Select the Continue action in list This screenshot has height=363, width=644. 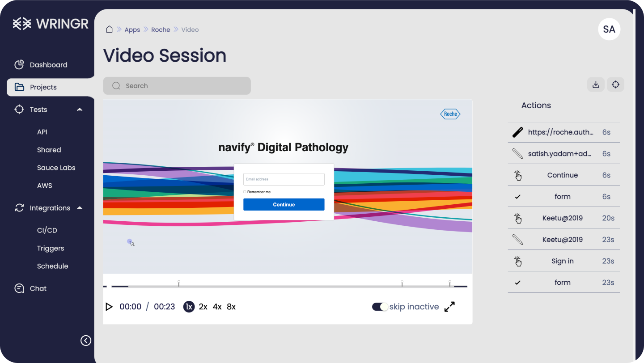pyautogui.click(x=564, y=175)
